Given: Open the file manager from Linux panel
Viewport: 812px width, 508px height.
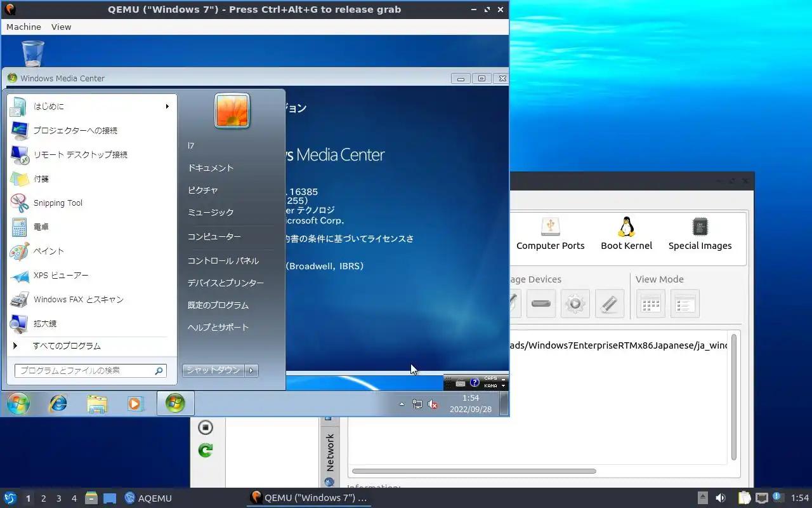Looking at the screenshot, I should (91, 498).
